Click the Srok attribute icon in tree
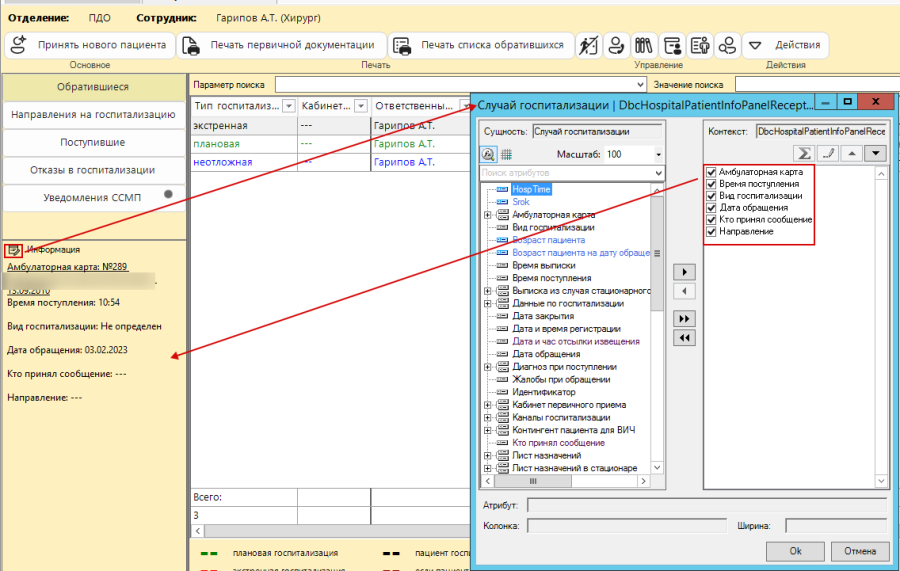 coord(502,202)
